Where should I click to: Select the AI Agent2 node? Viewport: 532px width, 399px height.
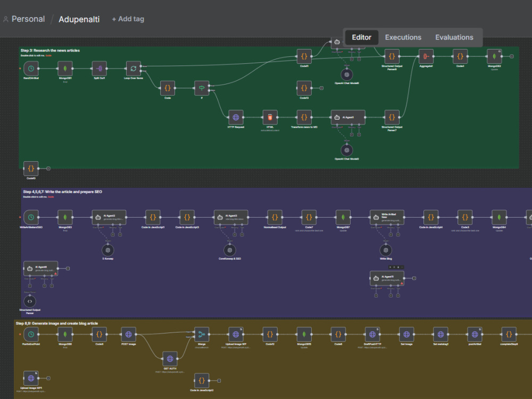click(x=109, y=218)
